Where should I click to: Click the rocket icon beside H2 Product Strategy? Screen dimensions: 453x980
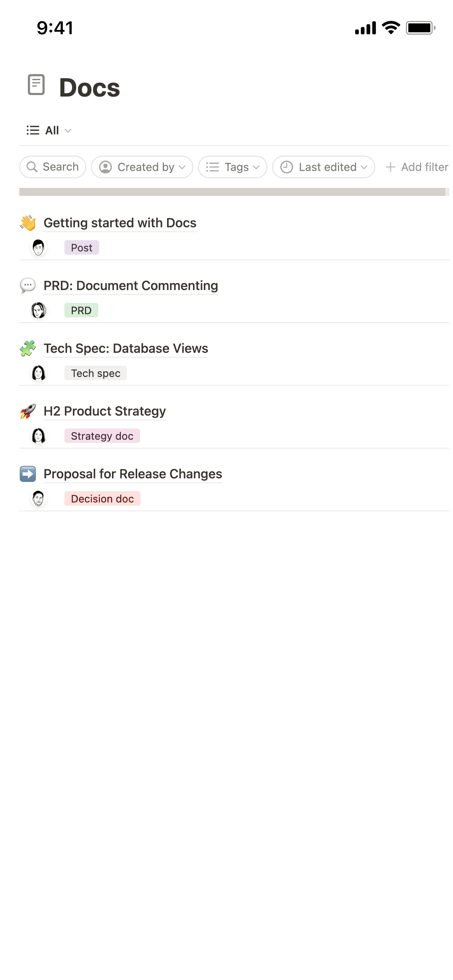(28, 411)
